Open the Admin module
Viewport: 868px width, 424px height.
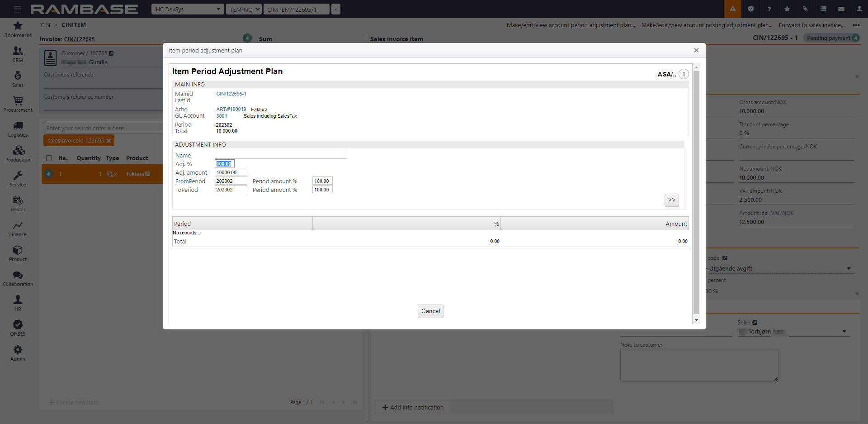[18, 353]
